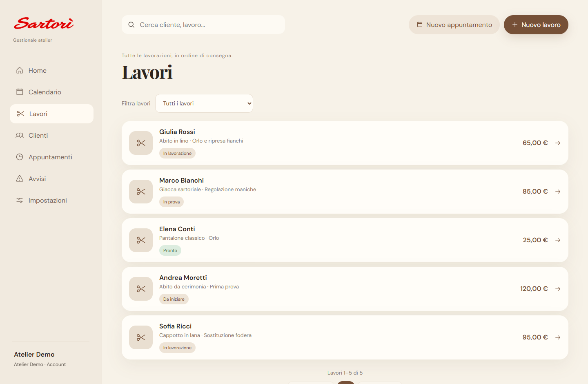Click the scissors thumbnail for Andrea Moretti
The image size is (588, 384).
click(141, 289)
